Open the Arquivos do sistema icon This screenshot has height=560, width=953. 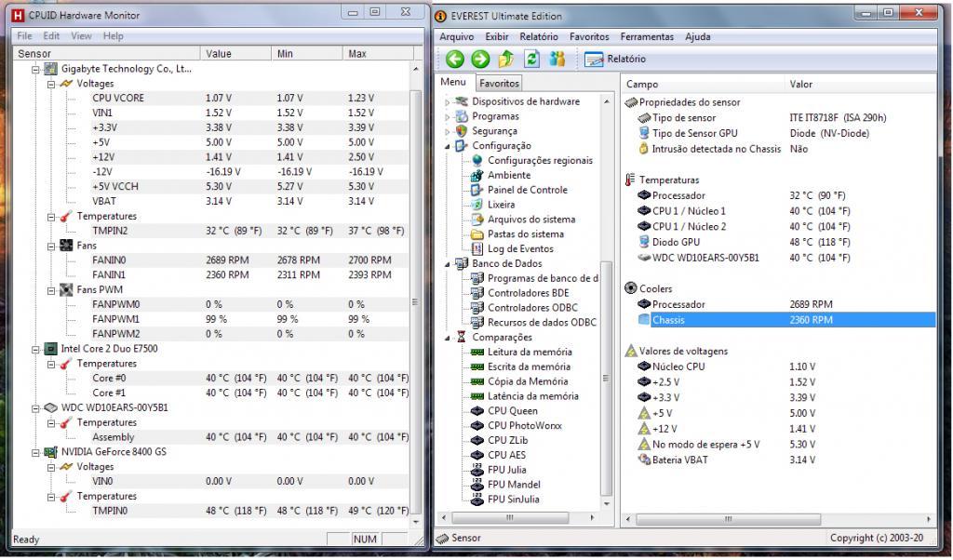coord(477,220)
